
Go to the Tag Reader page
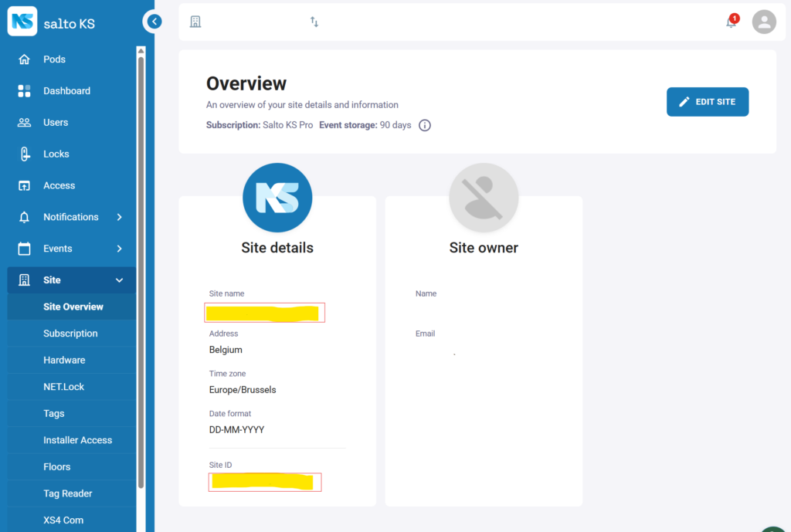(67, 493)
